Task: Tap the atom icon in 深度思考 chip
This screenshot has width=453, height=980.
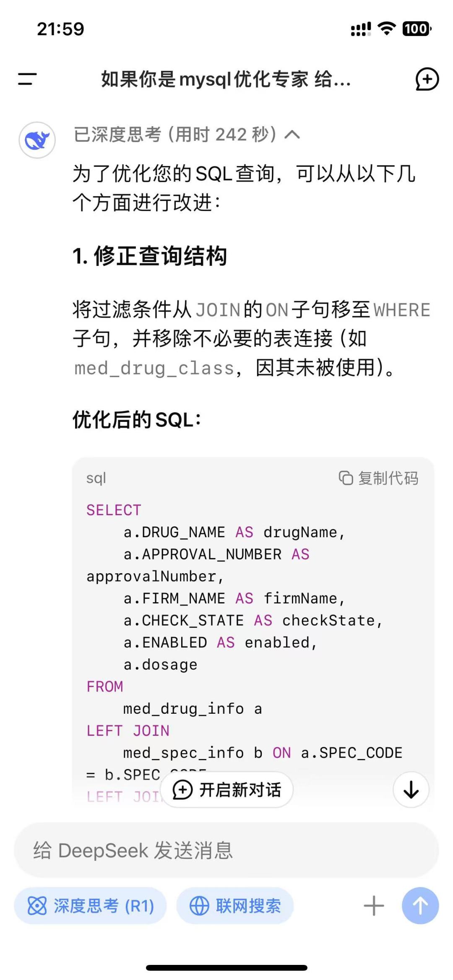Action: 37,906
